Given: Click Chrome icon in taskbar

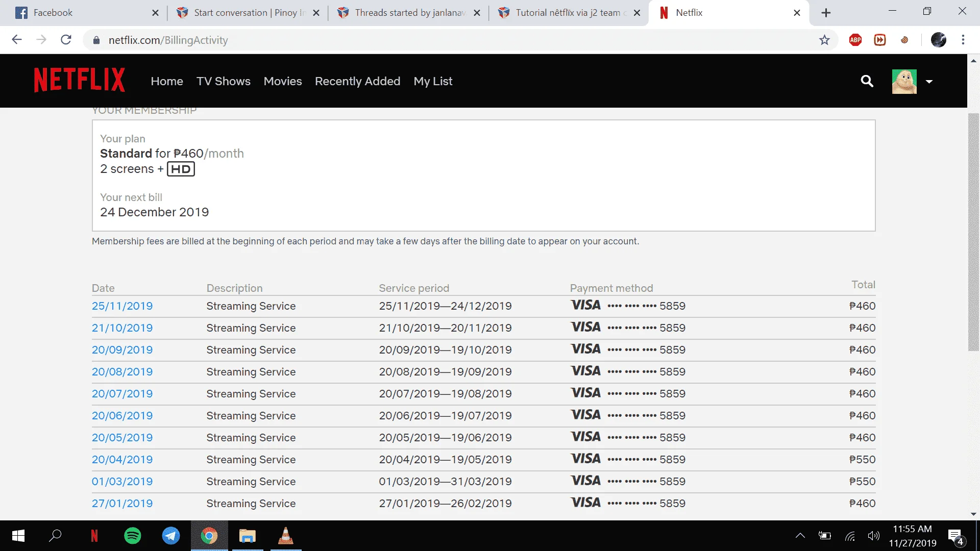Looking at the screenshot, I should (x=209, y=536).
